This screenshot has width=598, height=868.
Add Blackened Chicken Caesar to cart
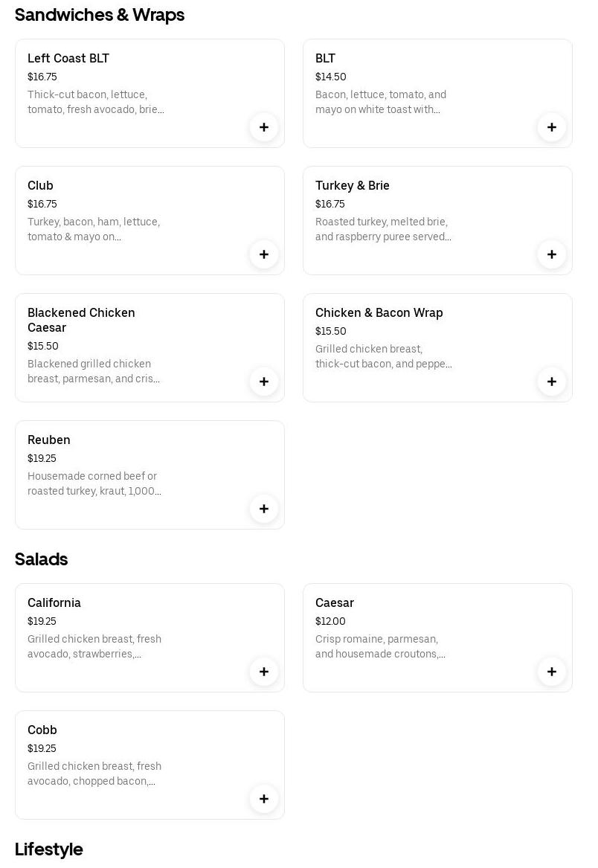point(264,382)
